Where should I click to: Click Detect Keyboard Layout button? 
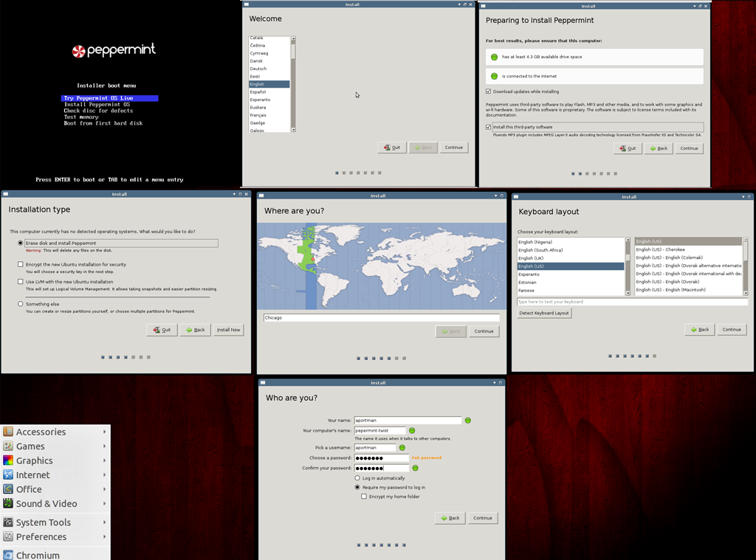(544, 313)
